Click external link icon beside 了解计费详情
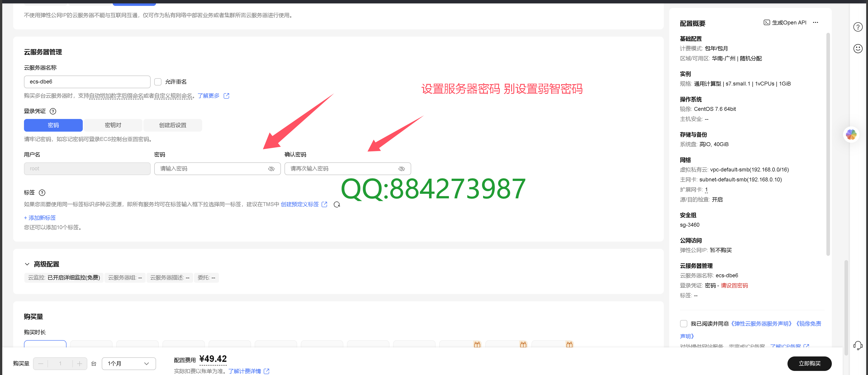868x375 pixels. click(267, 371)
